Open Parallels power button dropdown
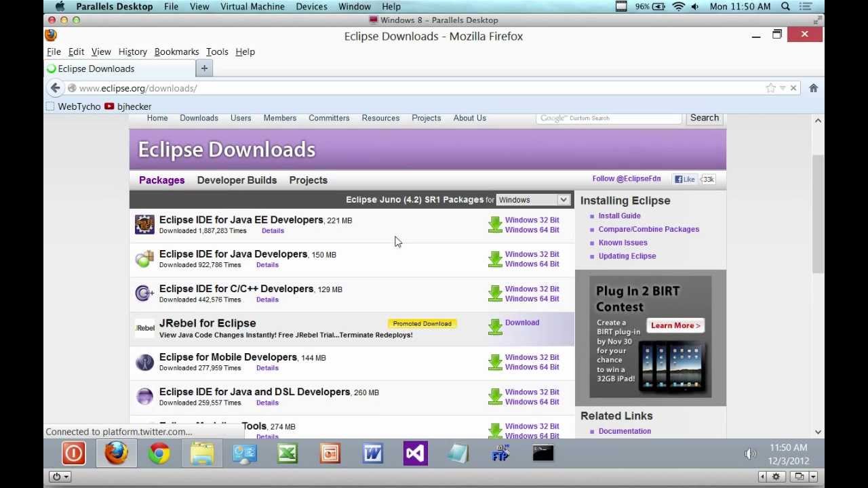The width and height of the screenshot is (868, 488). (60, 476)
